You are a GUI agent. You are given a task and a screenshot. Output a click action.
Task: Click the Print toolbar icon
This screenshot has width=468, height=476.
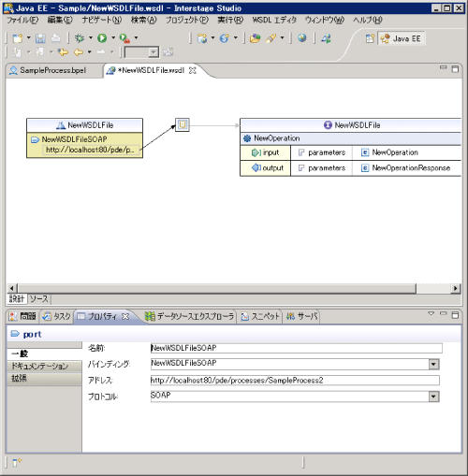pos(56,38)
